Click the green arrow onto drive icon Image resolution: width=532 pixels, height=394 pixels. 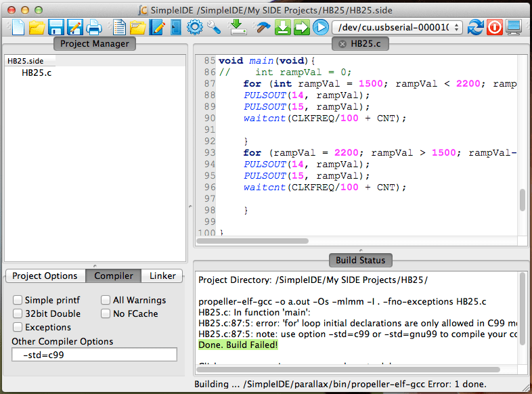pyautogui.click(x=238, y=27)
